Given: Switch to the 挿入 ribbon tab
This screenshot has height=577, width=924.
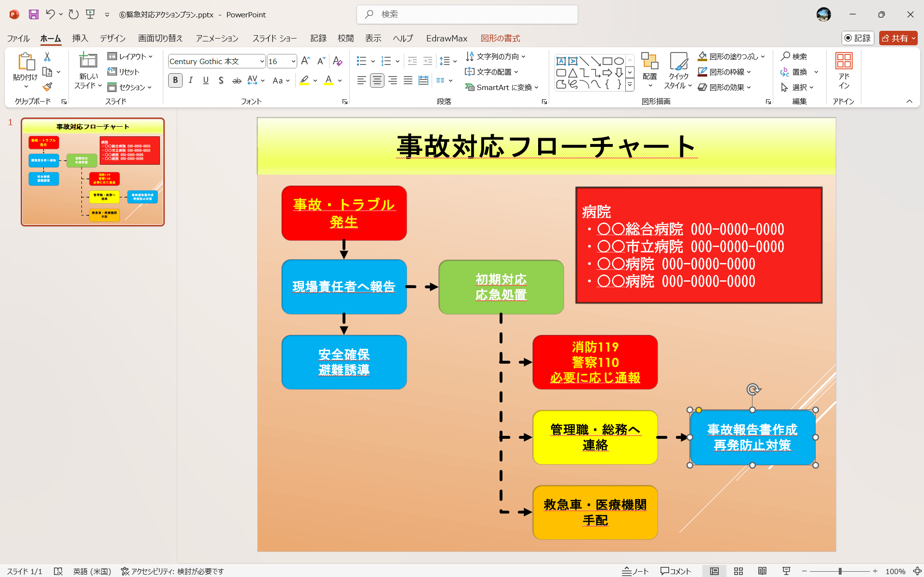Looking at the screenshot, I should point(79,38).
